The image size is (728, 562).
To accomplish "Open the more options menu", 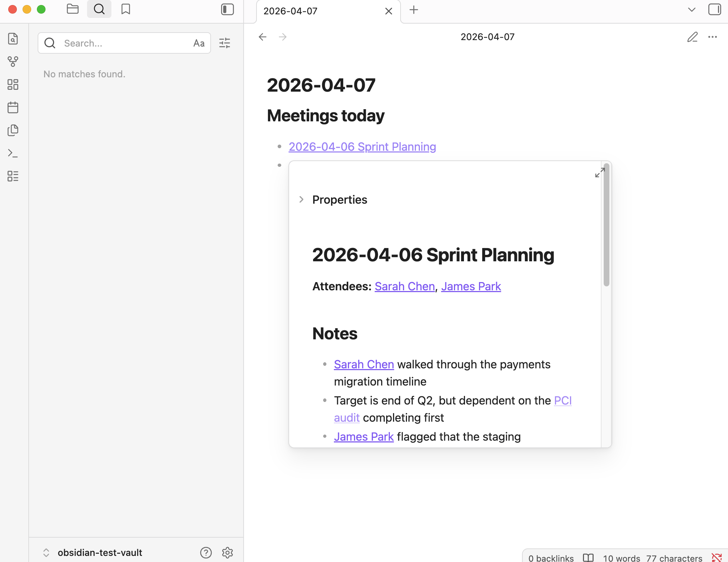I will coord(712,37).
